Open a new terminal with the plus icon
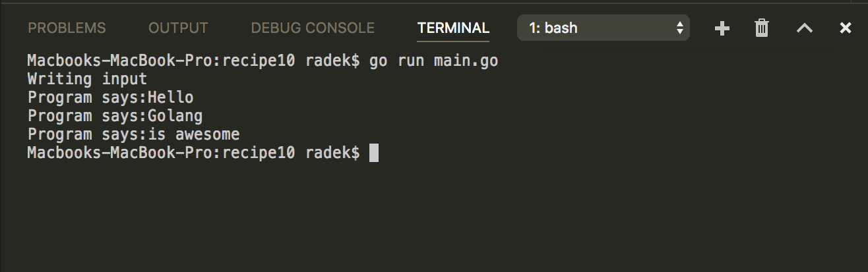 pyautogui.click(x=722, y=28)
